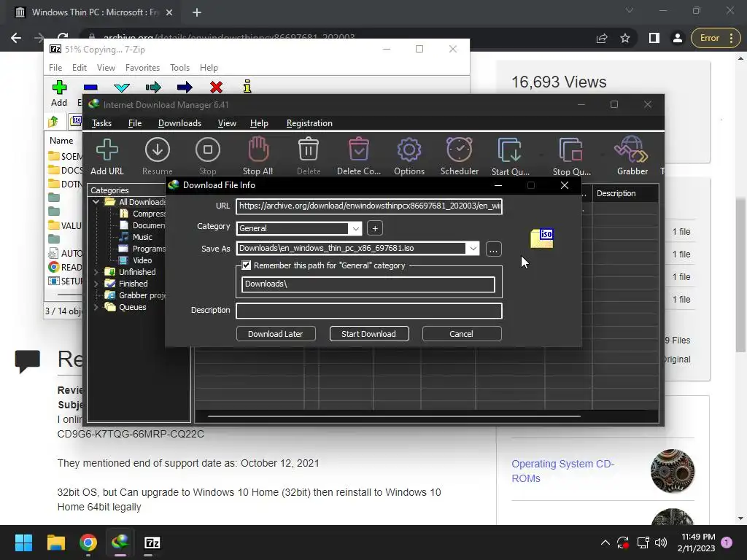Open IDM Options gear icon
The image size is (747, 560).
pos(409,150)
